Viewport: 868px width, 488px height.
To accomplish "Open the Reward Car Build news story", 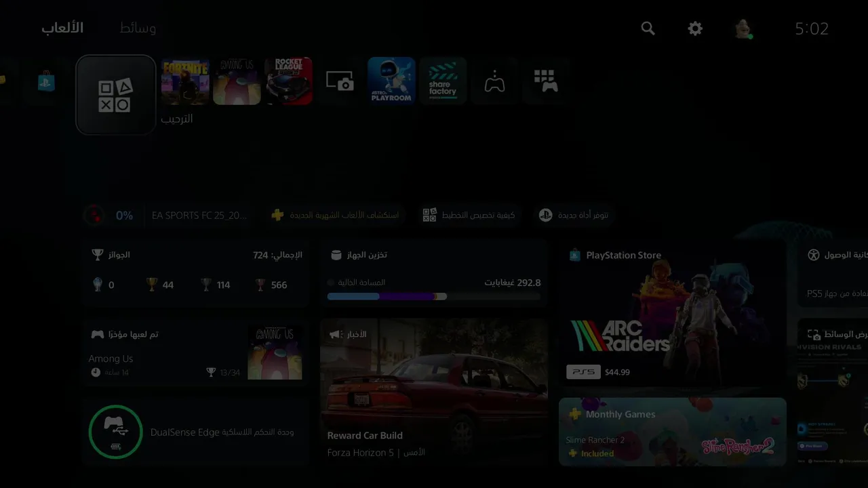I will tap(434, 392).
